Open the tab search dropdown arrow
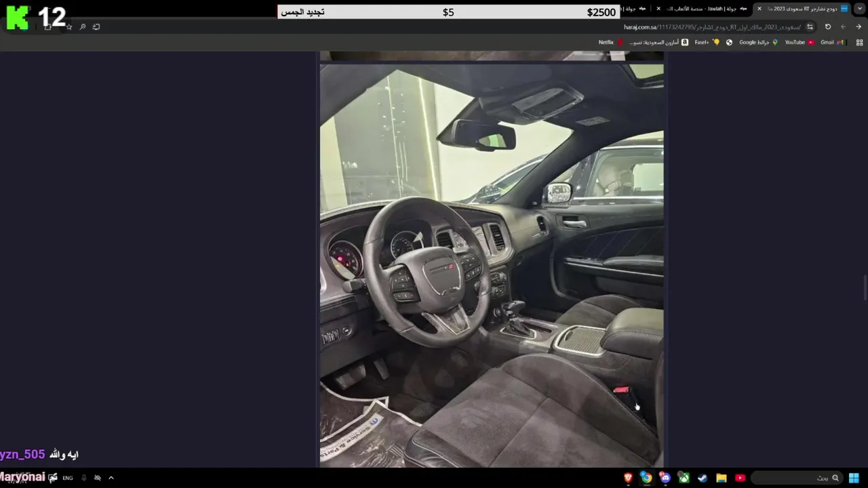This screenshot has width=868, height=488. pyautogui.click(x=860, y=9)
